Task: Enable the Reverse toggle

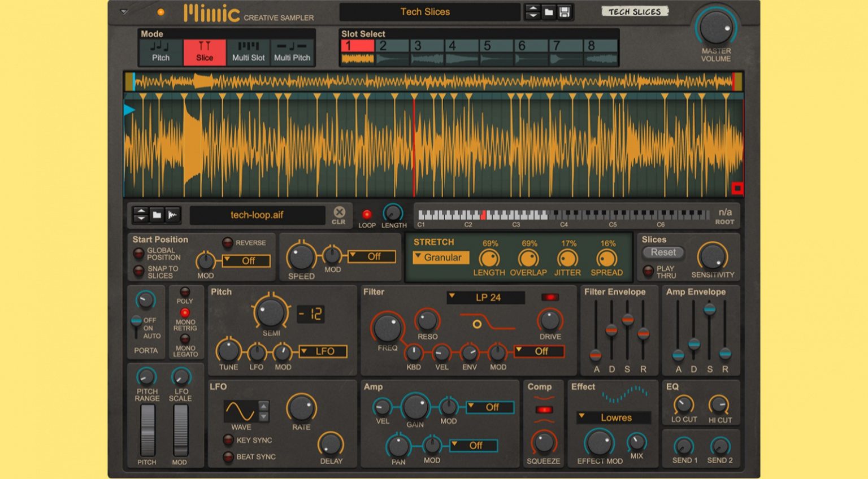Action: tap(228, 243)
